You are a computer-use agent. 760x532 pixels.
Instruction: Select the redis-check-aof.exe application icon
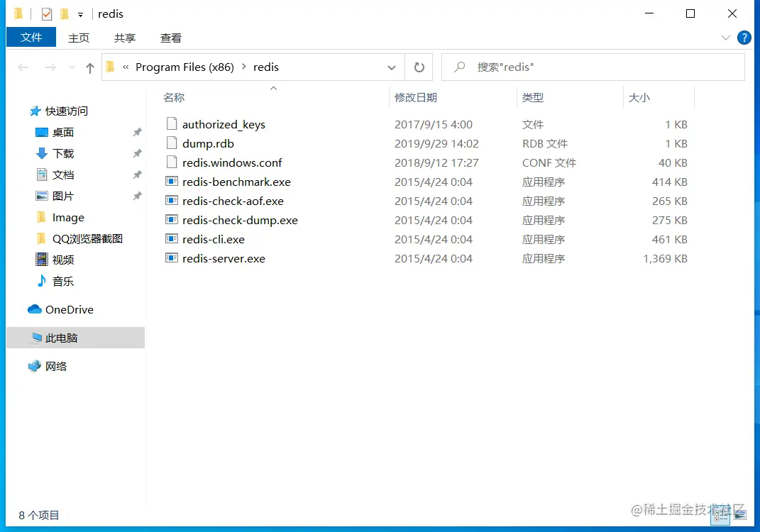click(172, 200)
